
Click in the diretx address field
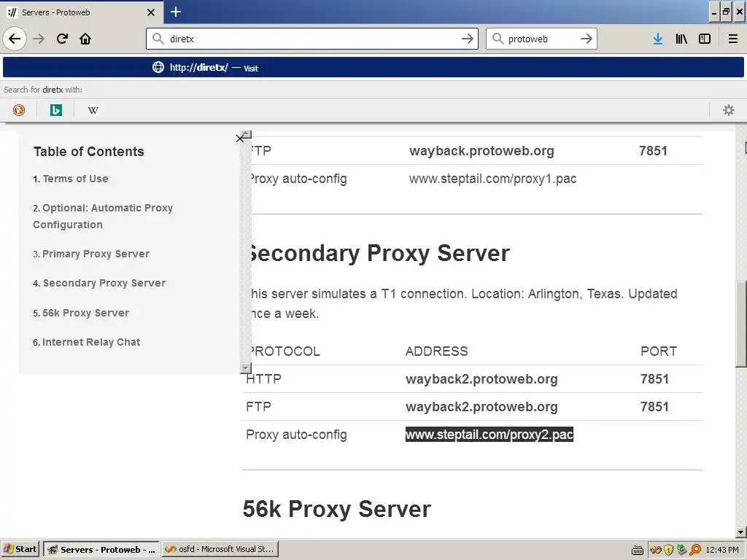pyautogui.click(x=312, y=39)
